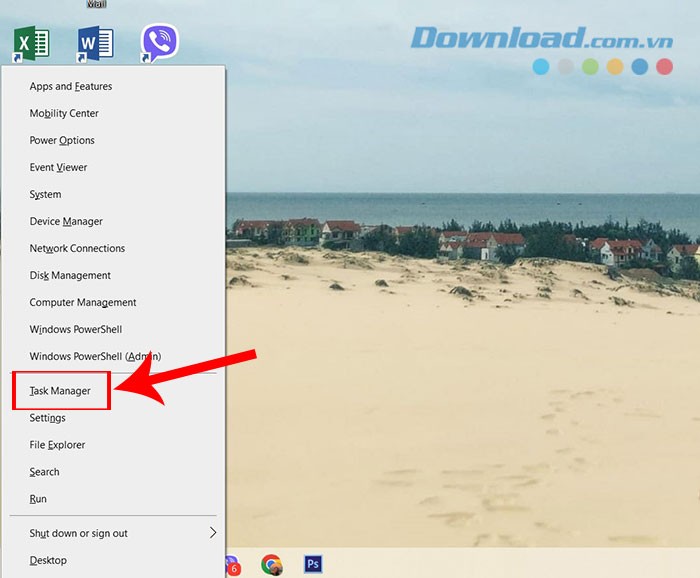Click the Chrome icon in the taskbar
Viewport: 700px width, 578px height.
click(x=271, y=565)
